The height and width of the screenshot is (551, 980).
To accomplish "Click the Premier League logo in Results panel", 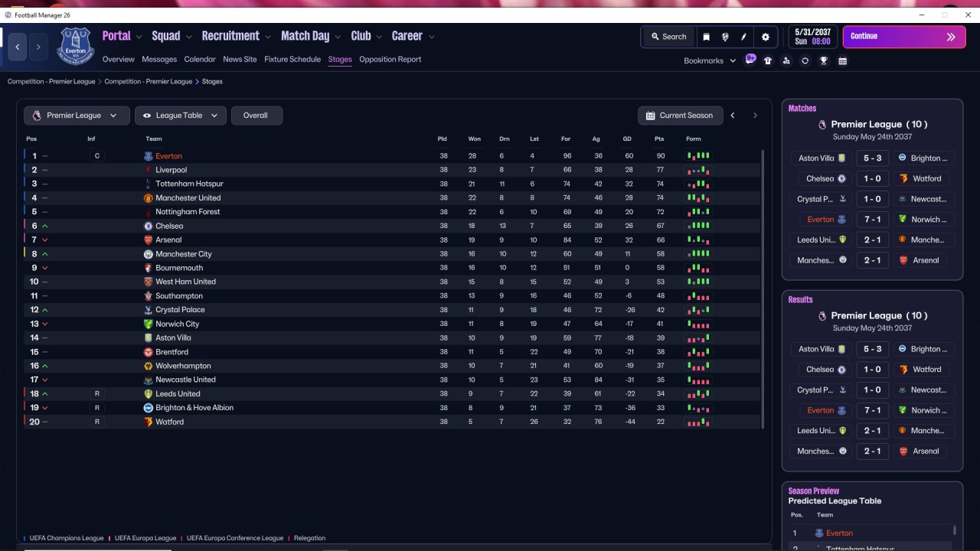I will click(x=822, y=315).
